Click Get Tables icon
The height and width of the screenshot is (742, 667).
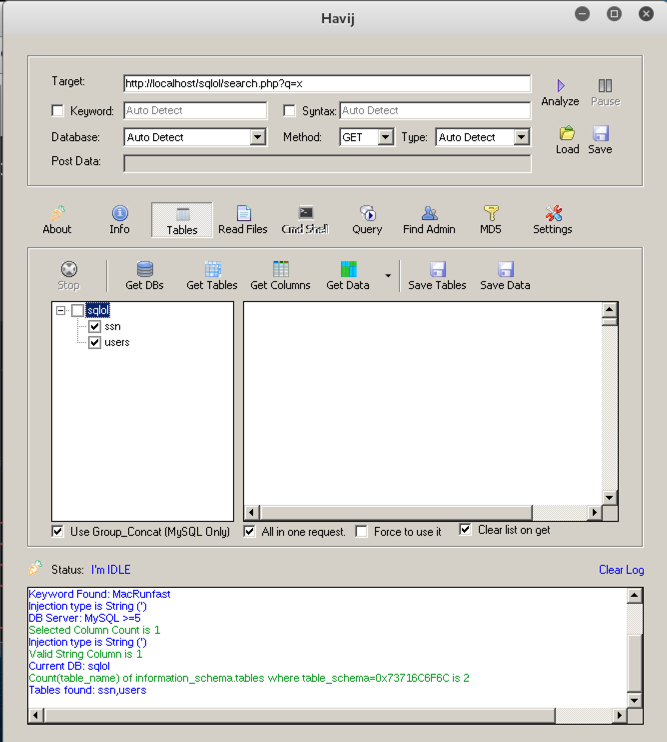212,269
